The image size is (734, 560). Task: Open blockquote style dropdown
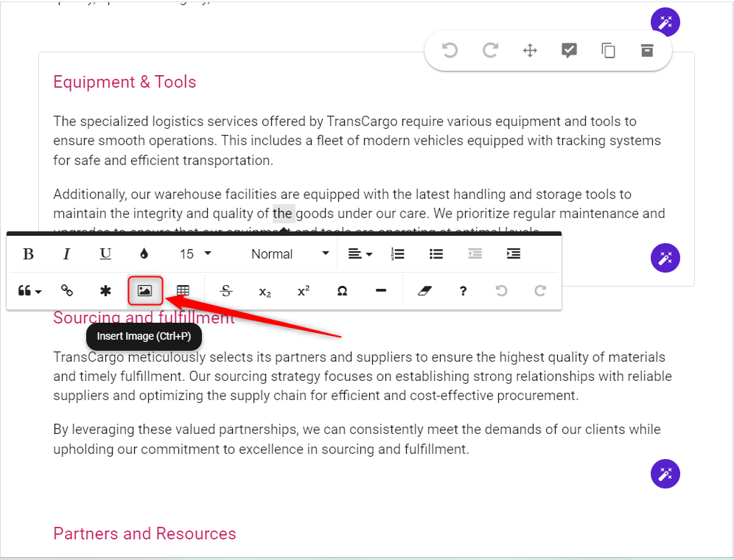click(x=29, y=291)
